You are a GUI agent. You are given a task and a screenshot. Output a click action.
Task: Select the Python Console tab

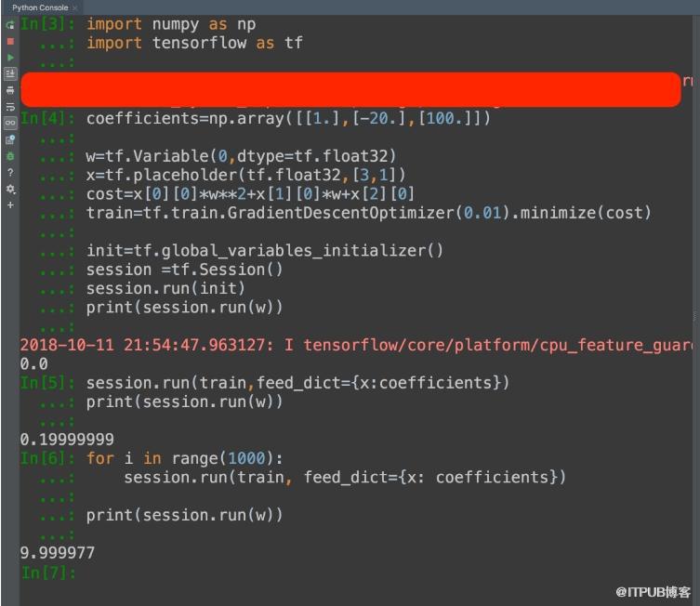40,7
